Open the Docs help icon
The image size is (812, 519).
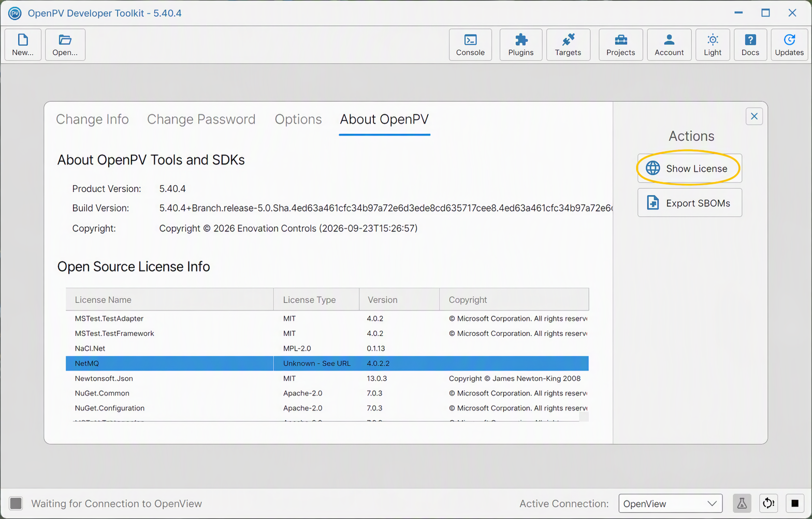[x=750, y=45]
